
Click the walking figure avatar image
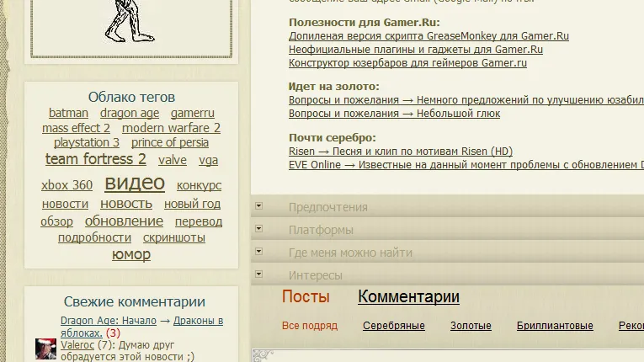132,22
